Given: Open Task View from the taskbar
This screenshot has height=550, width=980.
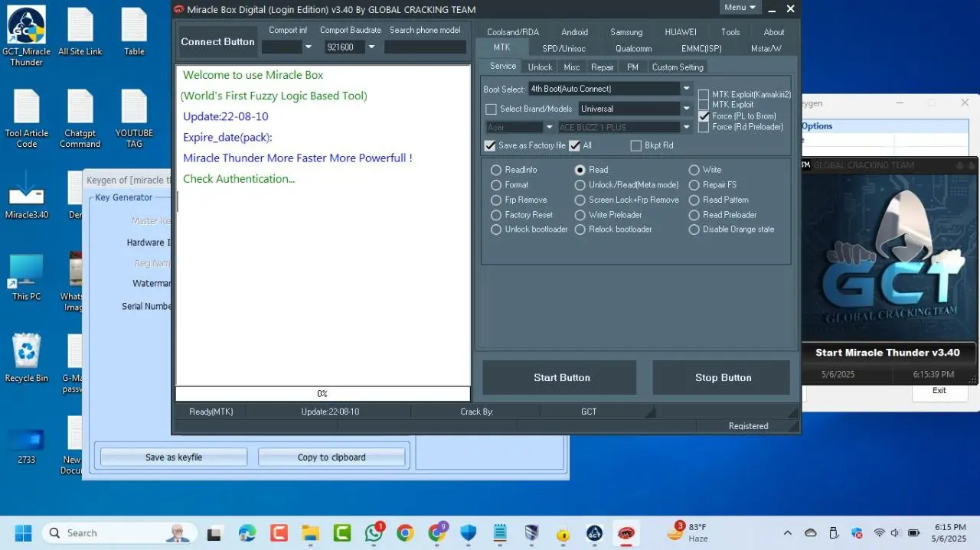Looking at the screenshot, I should pyautogui.click(x=214, y=533).
